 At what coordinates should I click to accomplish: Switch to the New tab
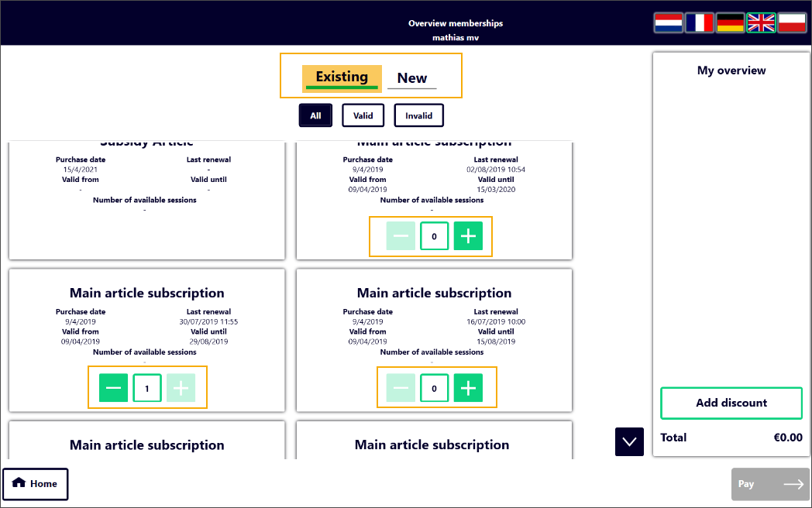[x=411, y=78]
